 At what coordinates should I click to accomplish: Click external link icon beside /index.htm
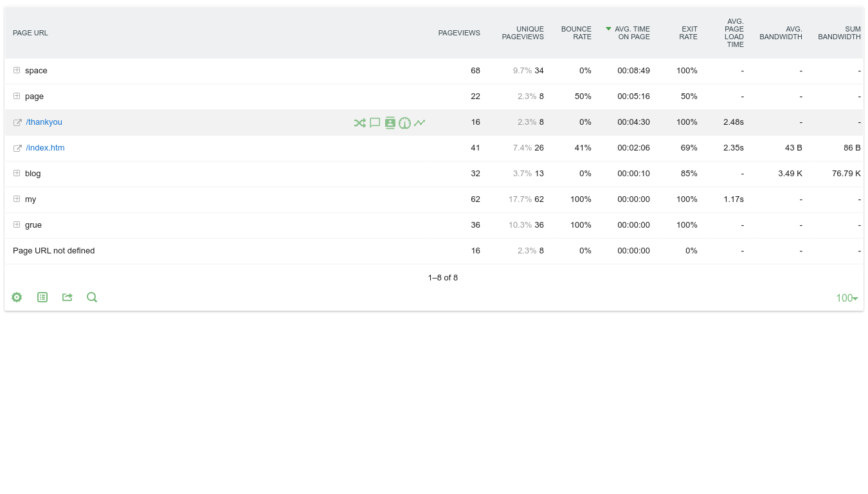tap(17, 149)
